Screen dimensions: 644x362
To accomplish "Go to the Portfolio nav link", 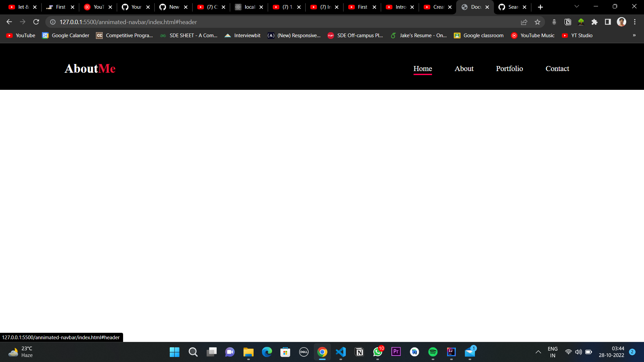I will click(x=509, y=68).
